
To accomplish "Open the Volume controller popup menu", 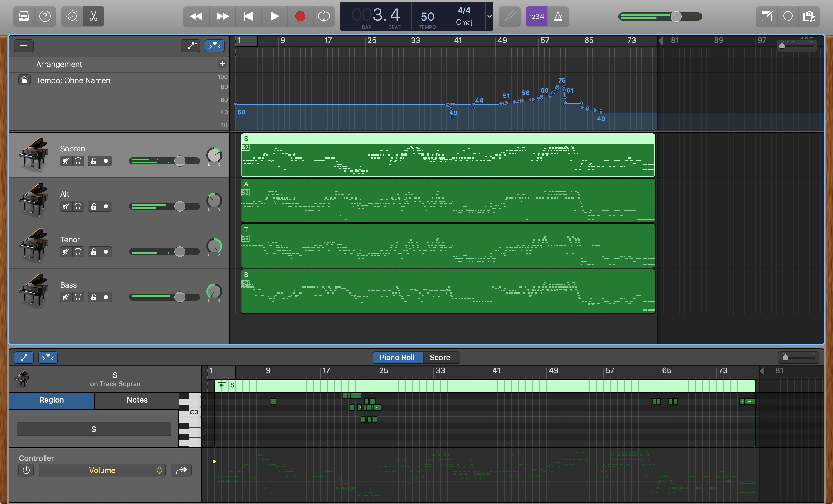I will 102,470.
